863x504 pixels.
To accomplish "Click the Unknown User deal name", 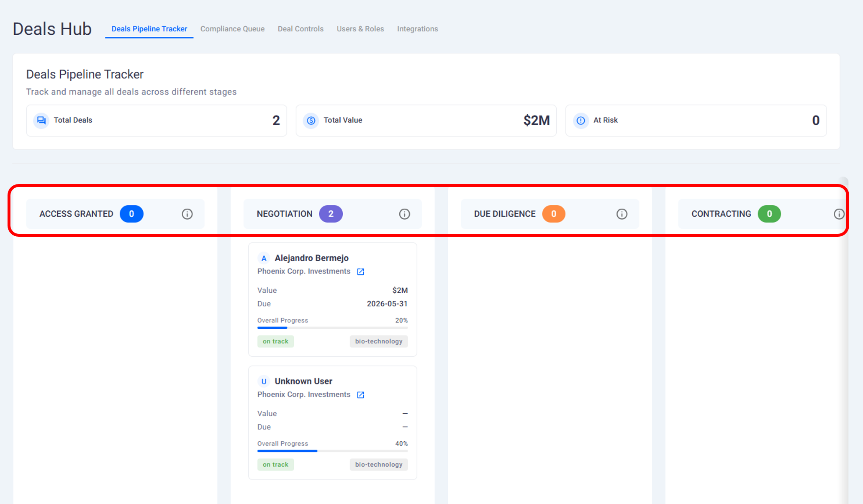I will pos(303,381).
